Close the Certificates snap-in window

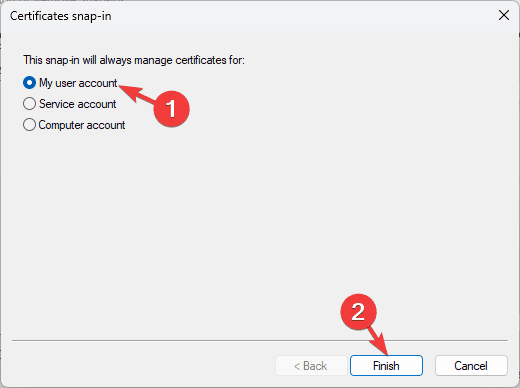[504, 15]
